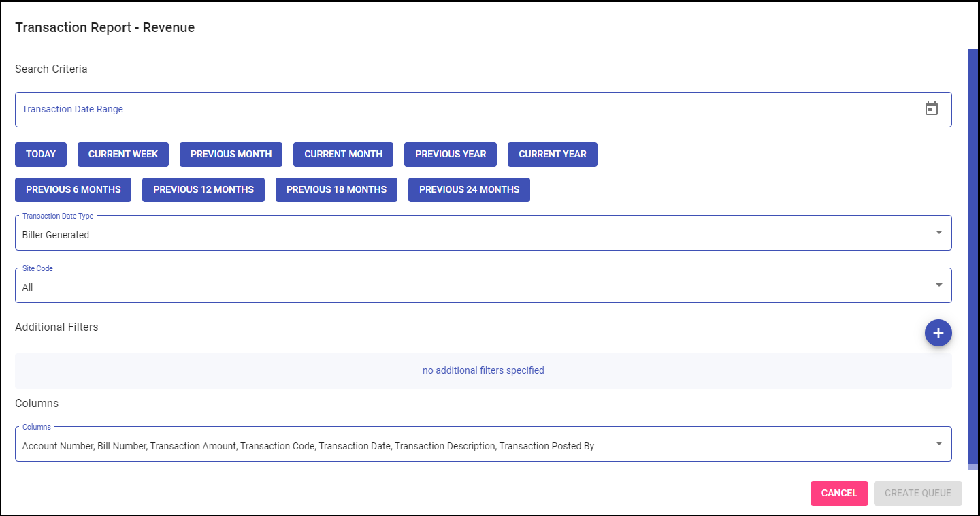Pick the PREVIOUS MONTH preset
The height and width of the screenshot is (516, 980).
(x=231, y=155)
